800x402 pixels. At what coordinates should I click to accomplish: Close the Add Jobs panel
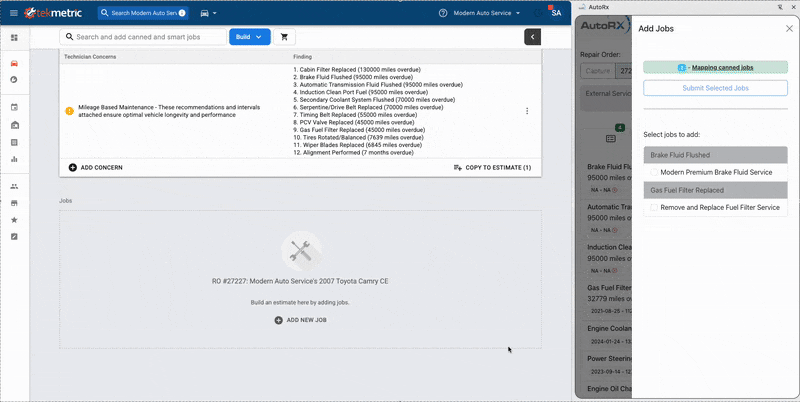click(789, 29)
